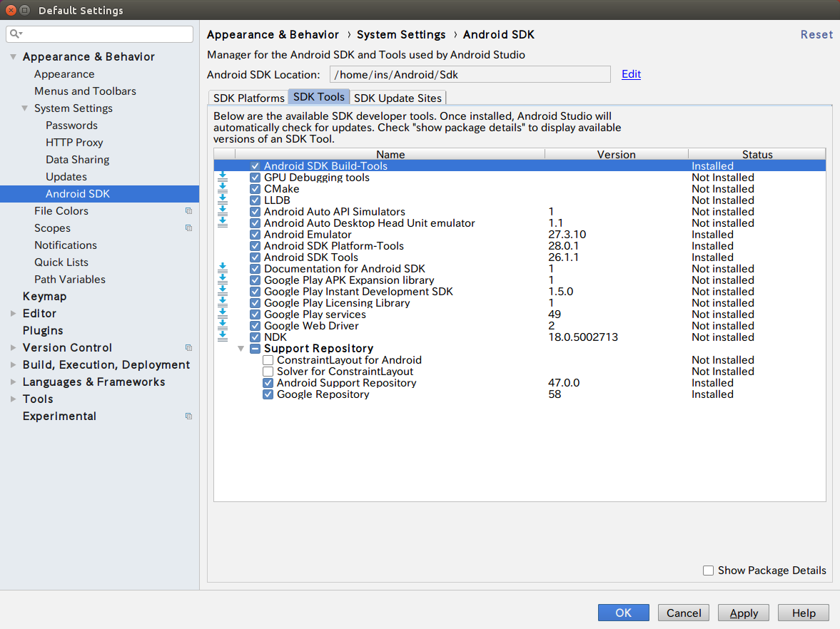This screenshot has width=840, height=629.
Task: Switch to SDK Platforms tab
Action: [x=248, y=98]
